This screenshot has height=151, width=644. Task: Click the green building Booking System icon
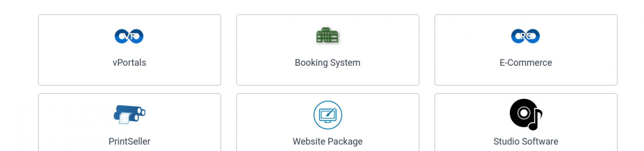(327, 35)
